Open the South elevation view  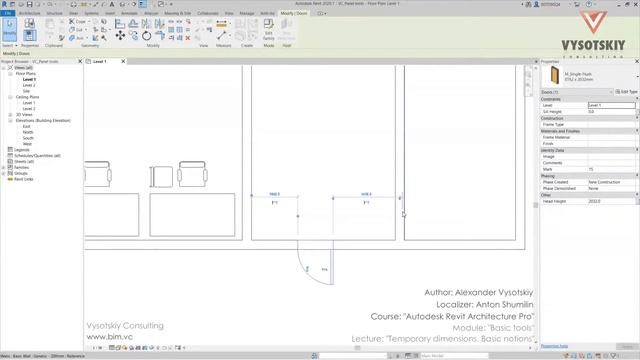[x=28, y=138]
